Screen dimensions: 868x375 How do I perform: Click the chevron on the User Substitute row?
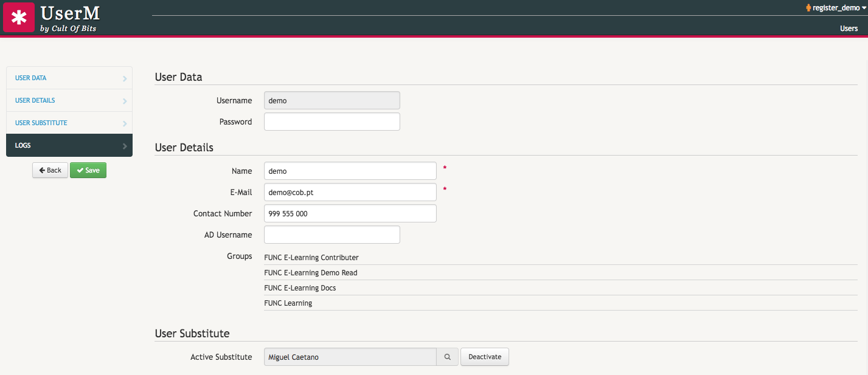coord(124,123)
